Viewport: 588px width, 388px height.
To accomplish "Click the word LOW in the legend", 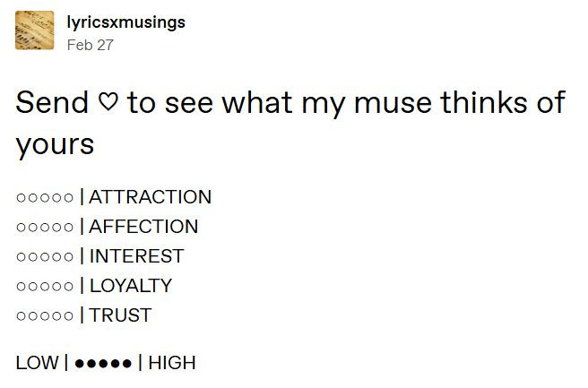I will tap(37, 363).
